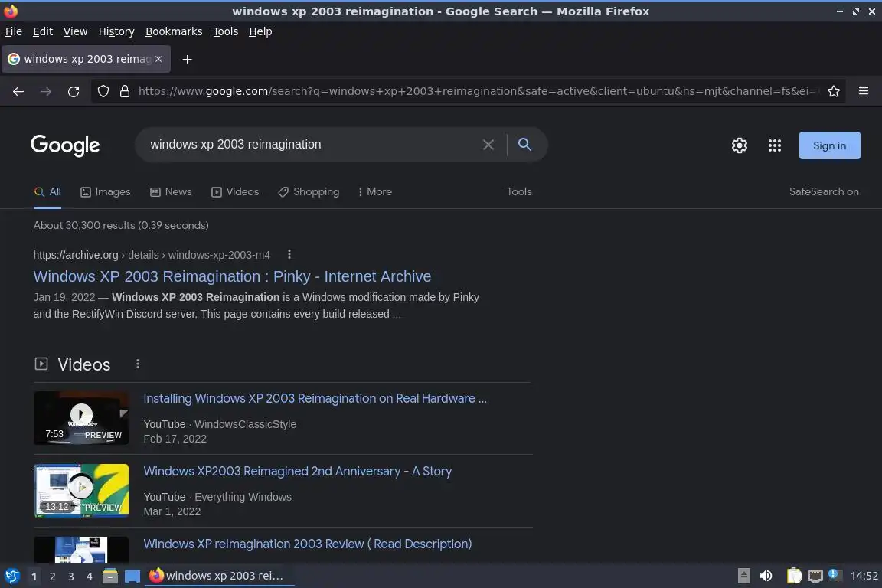Click the Google logo
882x588 pixels.
point(65,145)
